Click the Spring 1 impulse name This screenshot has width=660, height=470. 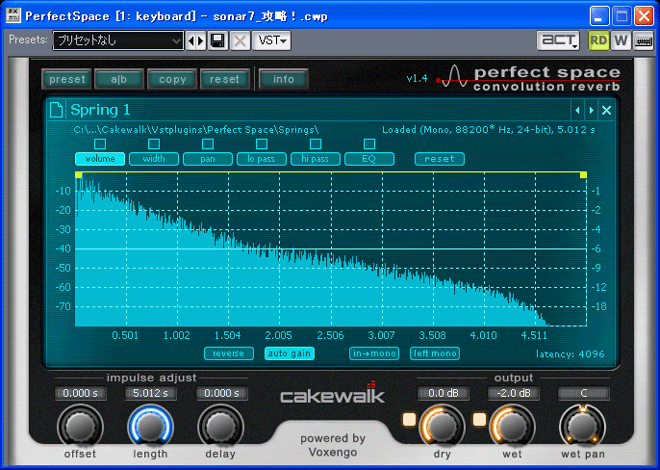point(100,110)
